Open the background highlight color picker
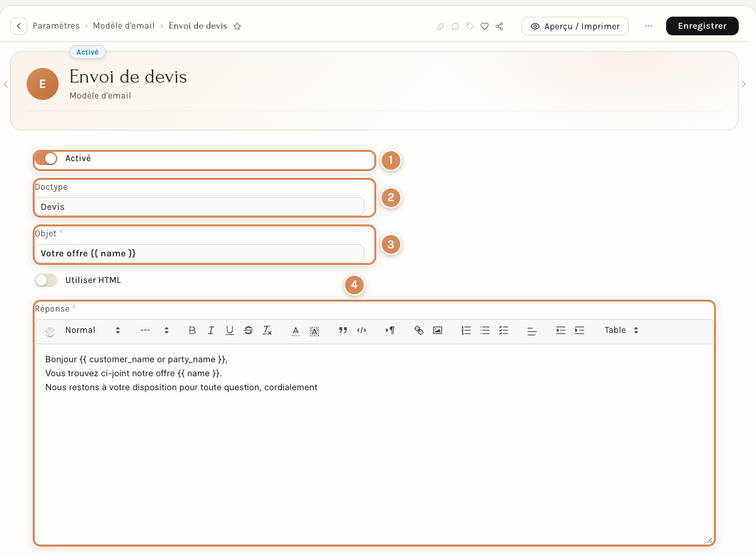Image resolution: width=756 pixels, height=556 pixels. (x=314, y=330)
